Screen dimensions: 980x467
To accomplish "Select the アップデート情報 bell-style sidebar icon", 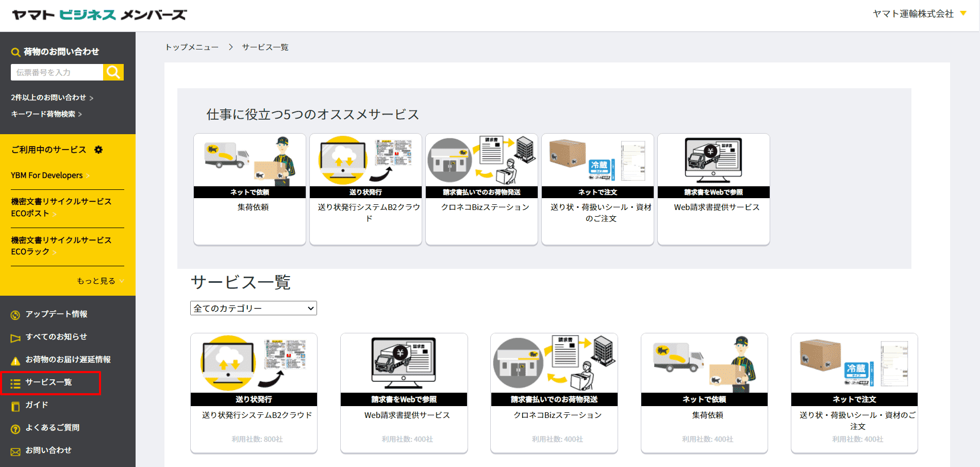I will click(14, 314).
